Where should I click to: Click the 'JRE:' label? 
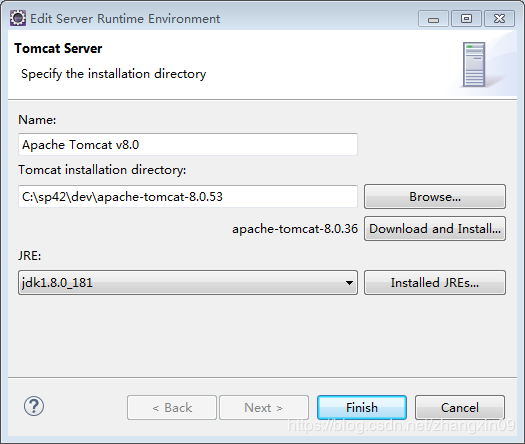tap(29, 256)
